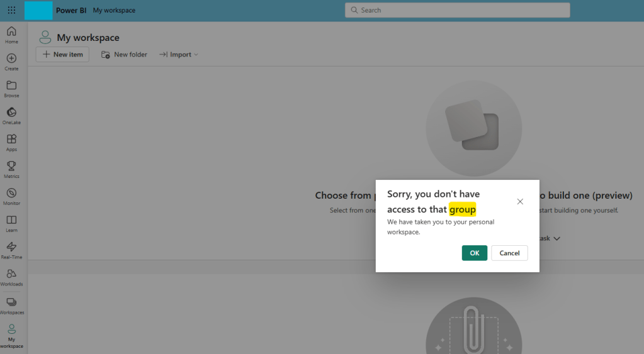Click inside the Search box
Screen dimensions: 644x354
tap(457, 10)
